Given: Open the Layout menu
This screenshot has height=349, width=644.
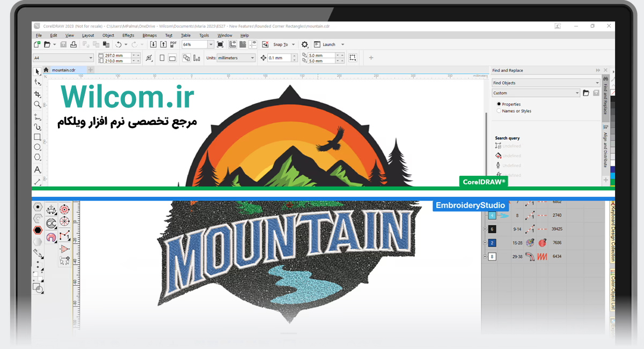Looking at the screenshot, I should point(88,35).
